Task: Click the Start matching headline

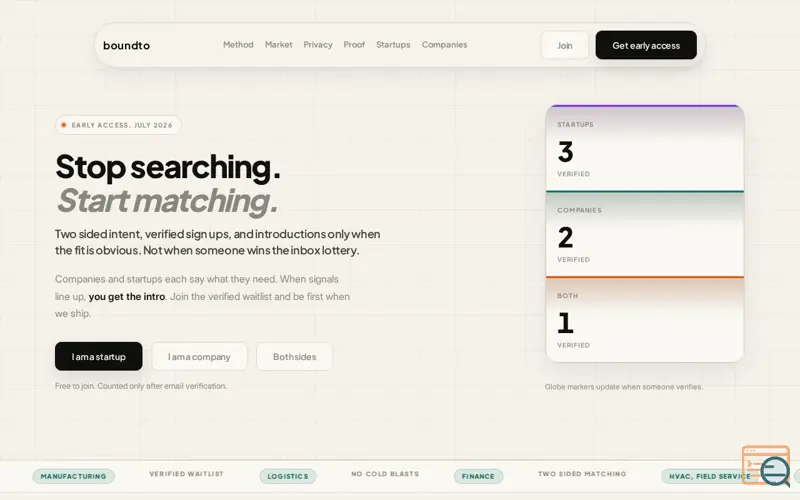Action: tap(167, 201)
